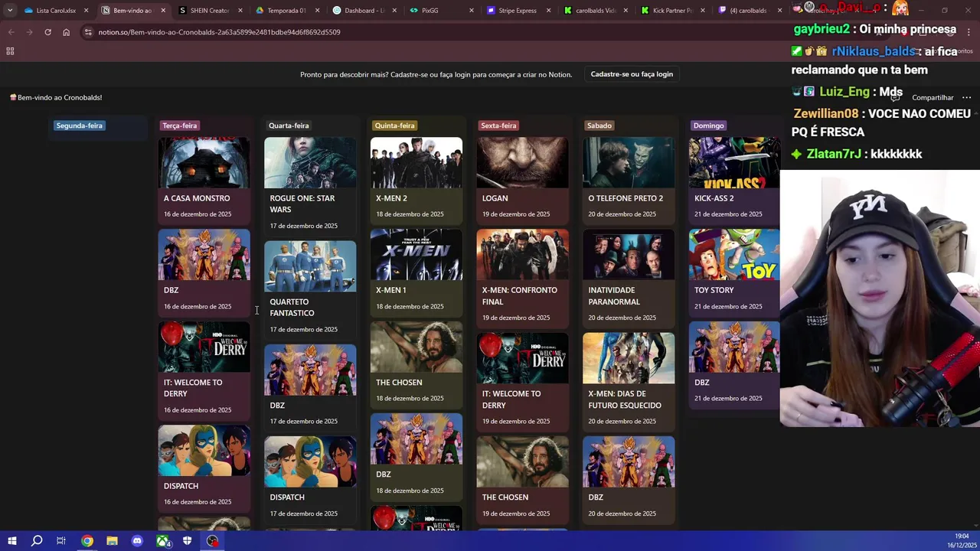Screen dimensions: 980x551
Task: Open Wednesday's DISPATCH card
Action: tap(310, 479)
